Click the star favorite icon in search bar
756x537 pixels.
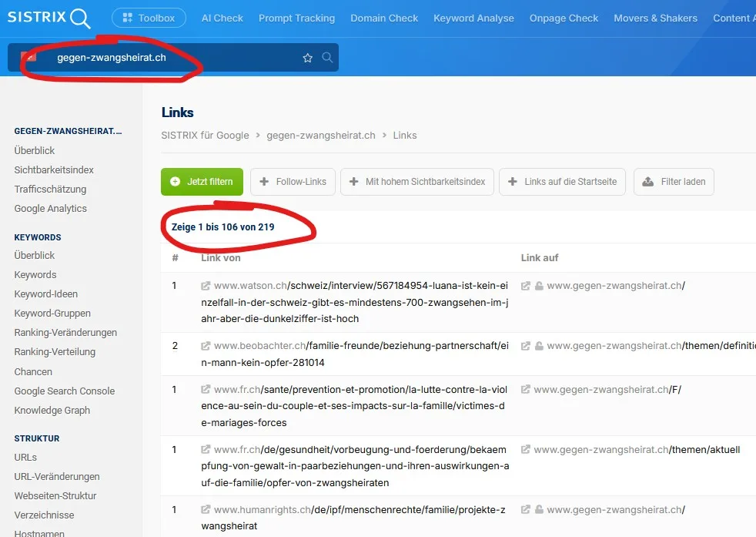click(x=308, y=58)
